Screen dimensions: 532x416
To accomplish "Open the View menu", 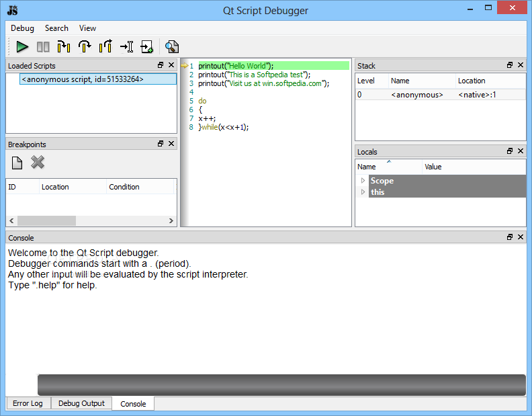I will coord(87,28).
